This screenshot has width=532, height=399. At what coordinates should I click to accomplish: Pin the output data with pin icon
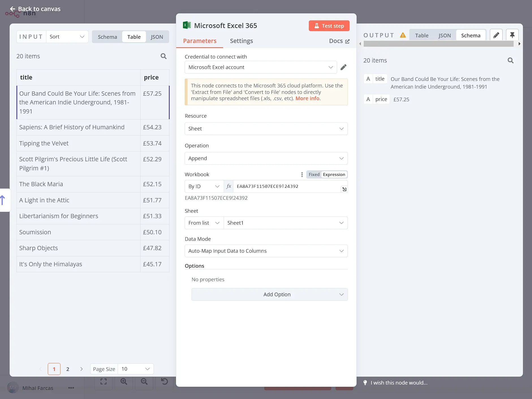pos(512,35)
